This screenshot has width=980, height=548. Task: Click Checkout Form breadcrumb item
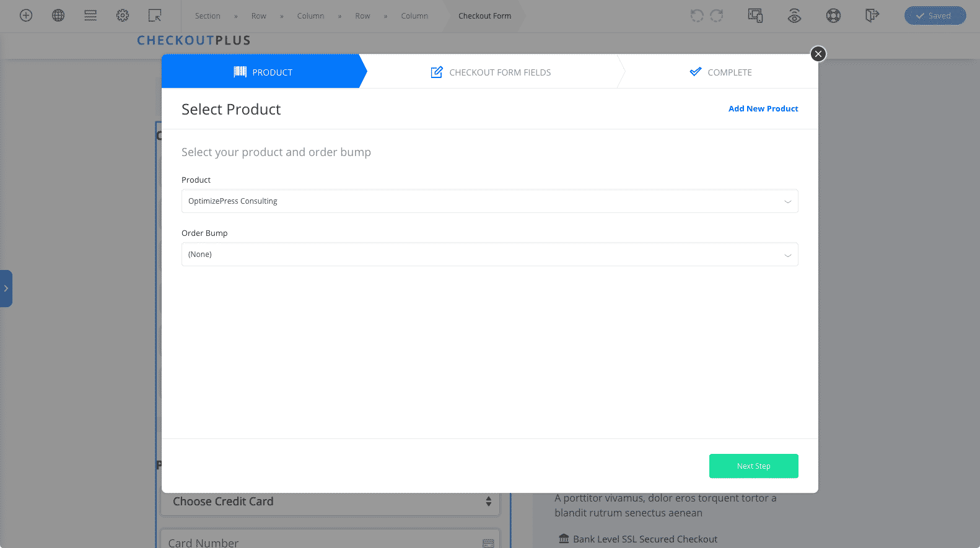pos(484,16)
